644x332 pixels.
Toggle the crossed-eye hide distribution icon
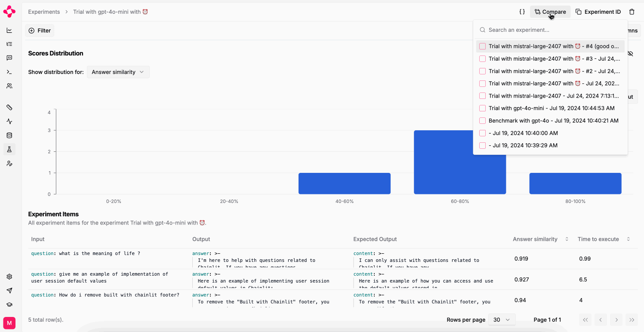pos(631,54)
